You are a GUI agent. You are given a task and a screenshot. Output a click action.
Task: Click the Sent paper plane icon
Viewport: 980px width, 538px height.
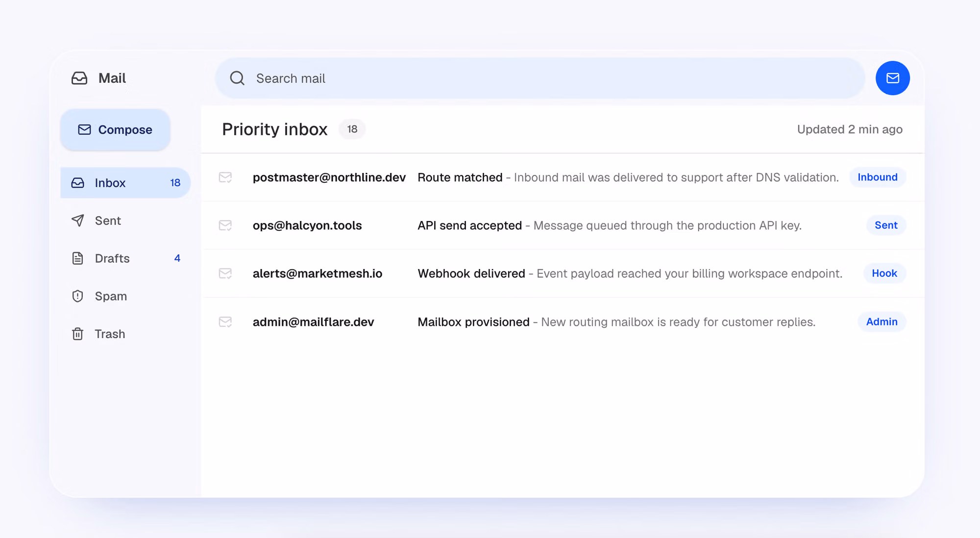pos(78,220)
